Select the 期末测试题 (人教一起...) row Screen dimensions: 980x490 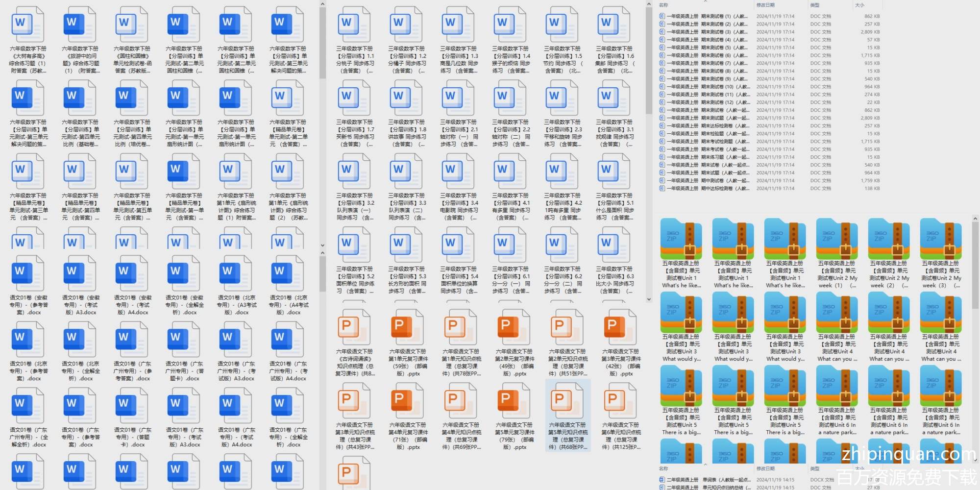pos(769,118)
